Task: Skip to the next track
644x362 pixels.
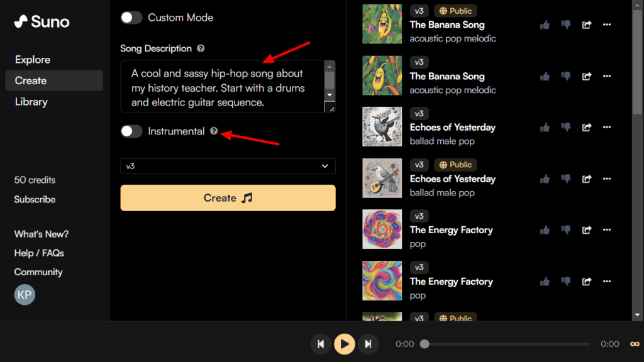Action: tap(369, 344)
